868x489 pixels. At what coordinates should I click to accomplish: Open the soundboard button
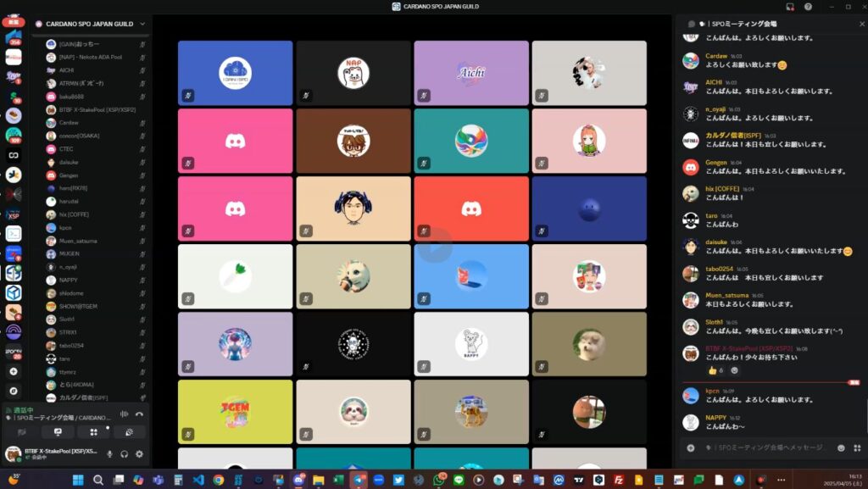point(129,432)
